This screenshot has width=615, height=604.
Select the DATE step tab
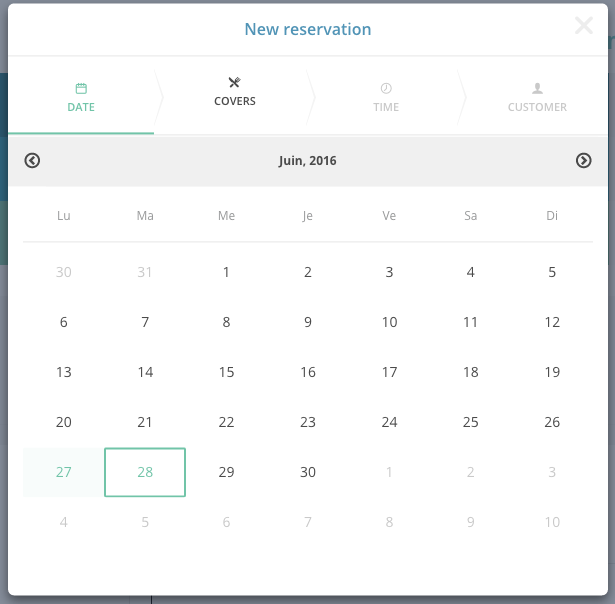(81, 96)
